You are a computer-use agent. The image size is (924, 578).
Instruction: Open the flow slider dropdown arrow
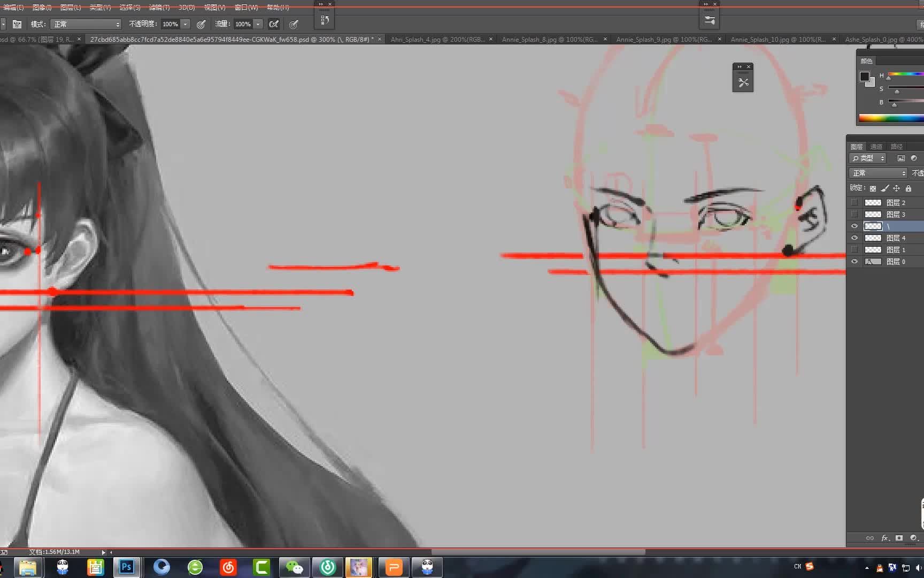(258, 24)
